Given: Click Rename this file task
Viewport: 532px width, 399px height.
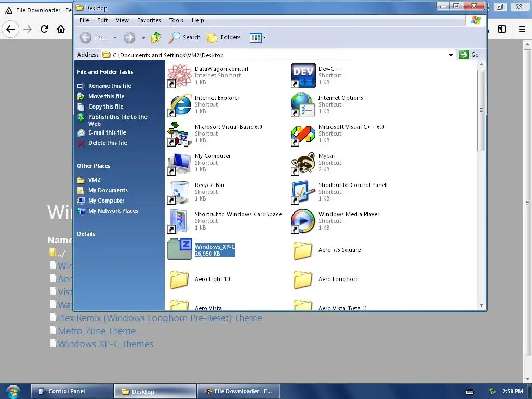Looking at the screenshot, I should [x=110, y=86].
